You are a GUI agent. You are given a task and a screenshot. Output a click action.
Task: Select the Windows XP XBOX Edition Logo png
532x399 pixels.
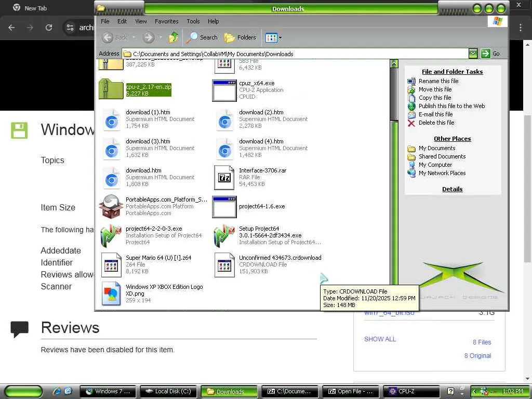tap(111, 294)
